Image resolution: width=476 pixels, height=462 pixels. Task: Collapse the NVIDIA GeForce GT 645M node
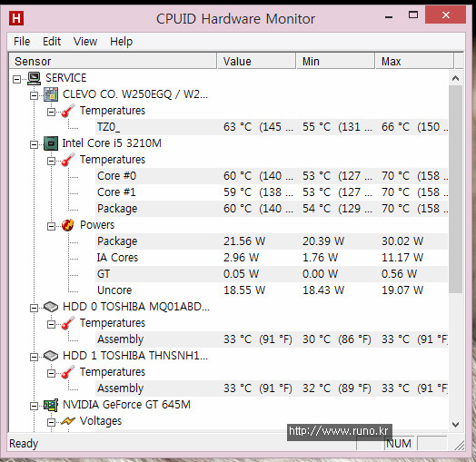click(x=34, y=406)
